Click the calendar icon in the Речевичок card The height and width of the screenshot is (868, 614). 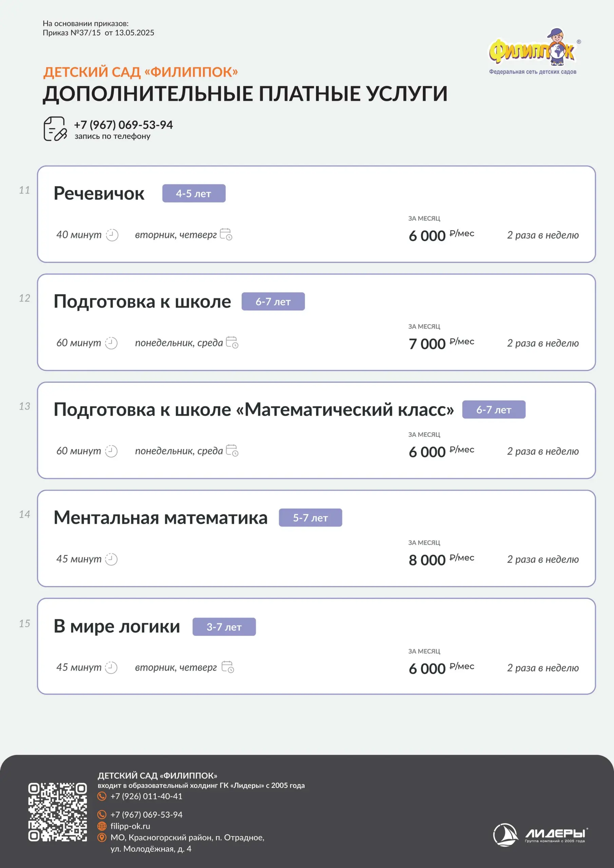[226, 234]
